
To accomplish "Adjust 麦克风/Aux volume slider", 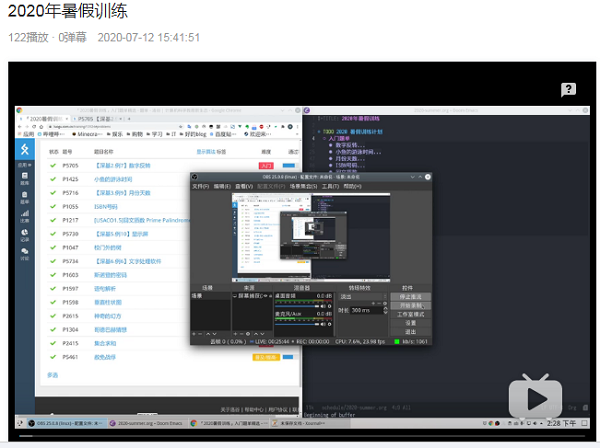I will click(x=297, y=324).
